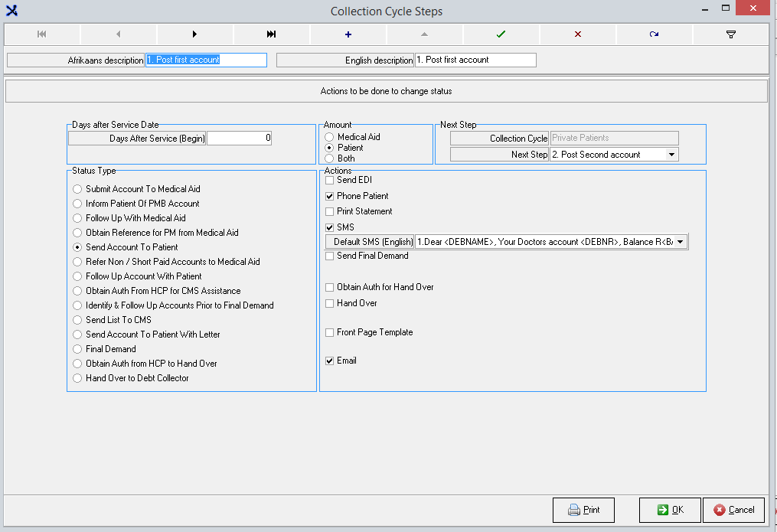Enable Send EDI checkbox

pyautogui.click(x=330, y=180)
